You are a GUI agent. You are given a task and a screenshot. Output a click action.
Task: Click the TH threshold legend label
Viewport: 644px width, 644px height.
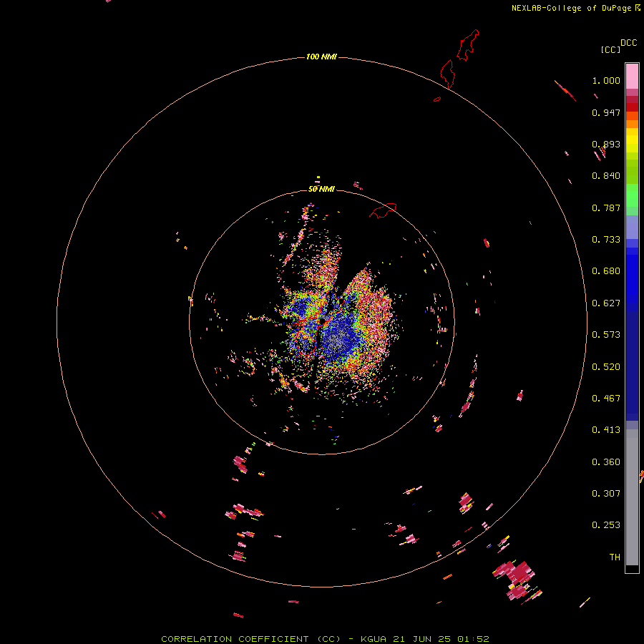point(615,557)
